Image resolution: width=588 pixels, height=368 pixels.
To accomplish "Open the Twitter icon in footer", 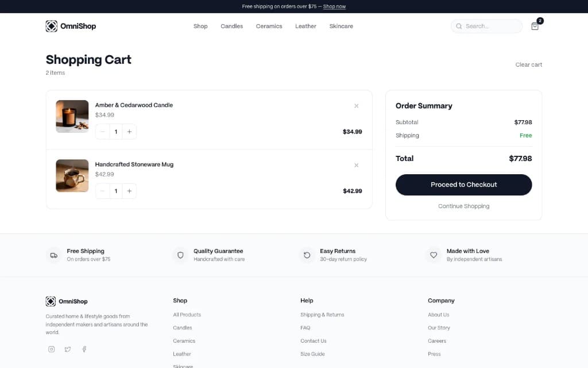I will click(x=68, y=349).
